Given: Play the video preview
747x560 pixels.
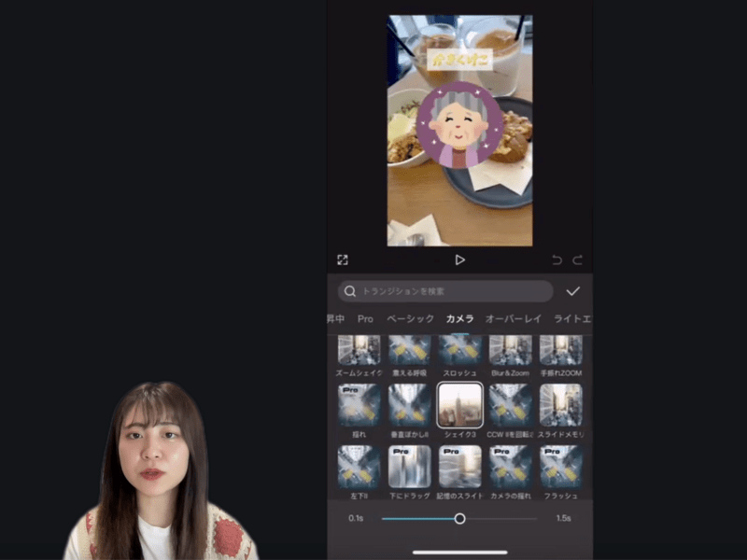Looking at the screenshot, I should [459, 260].
